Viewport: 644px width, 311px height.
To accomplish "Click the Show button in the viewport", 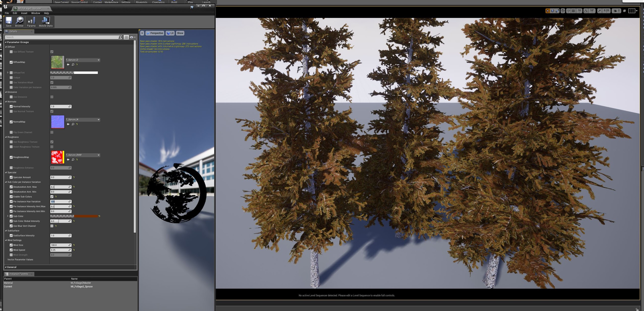I will 180,33.
